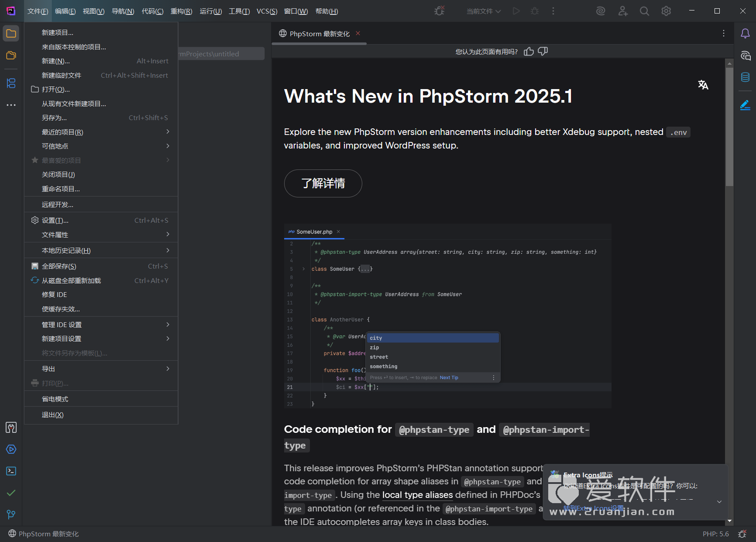This screenshot has height=542, width=756.
Task: Open the AI Assistant chat icon
Action: pyautogui.click(x=745, y=55)
